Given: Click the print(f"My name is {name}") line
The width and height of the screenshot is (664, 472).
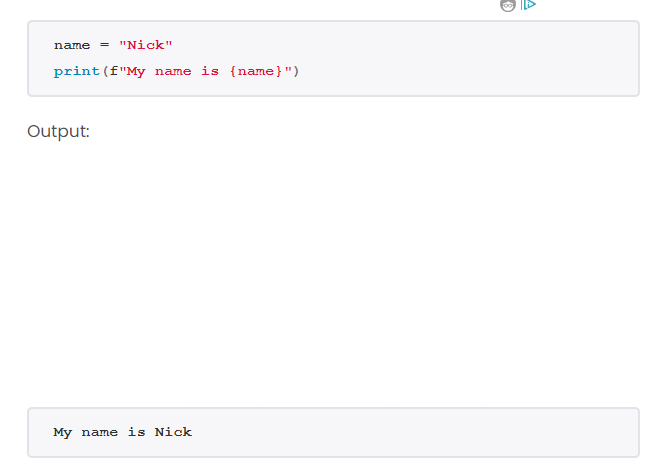Looking at the screenshot, I should [177, 71].
